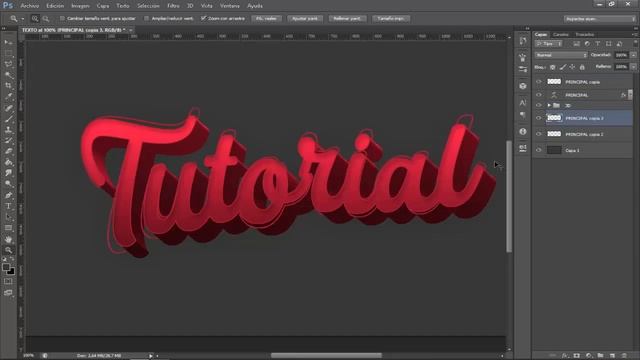Select the History Brush tool
Screen dimensions: 640x360
(8, 140)
